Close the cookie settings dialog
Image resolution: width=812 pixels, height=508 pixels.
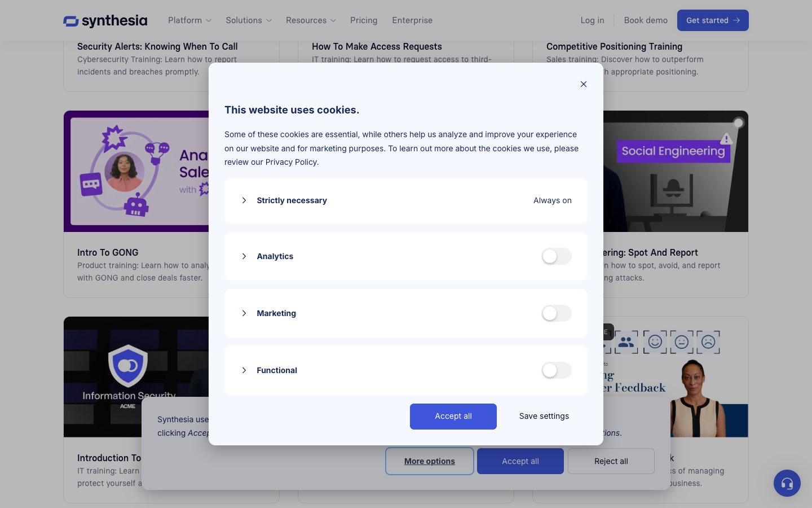(x=584, y=84)
